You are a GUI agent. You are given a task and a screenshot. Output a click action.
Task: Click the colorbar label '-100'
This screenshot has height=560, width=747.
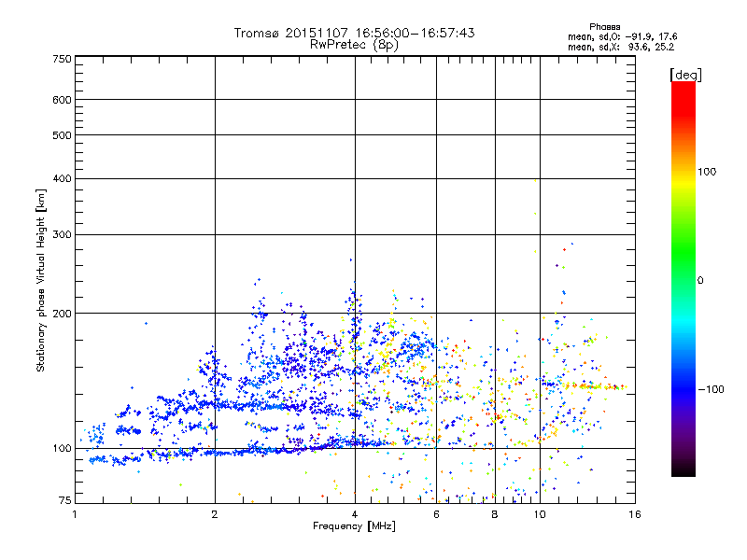tap(711, 389)
